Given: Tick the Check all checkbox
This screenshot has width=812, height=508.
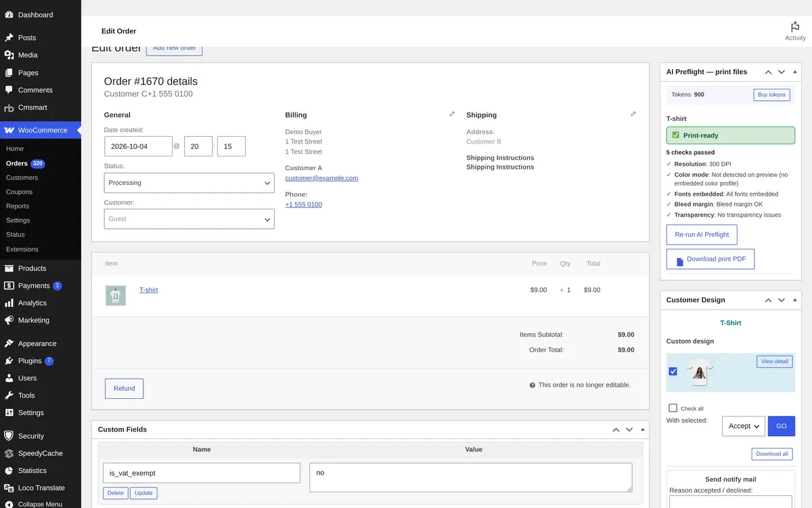Looking at the screenshot, I should pyautogui.click(x=673, y=408).
